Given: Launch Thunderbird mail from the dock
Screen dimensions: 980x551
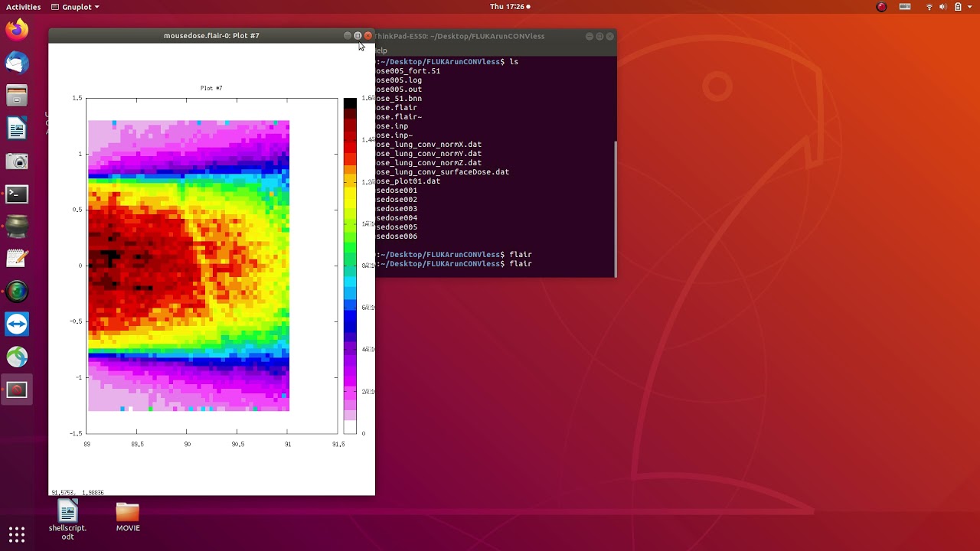Looking at the screenshot, I should click(17, 63).
